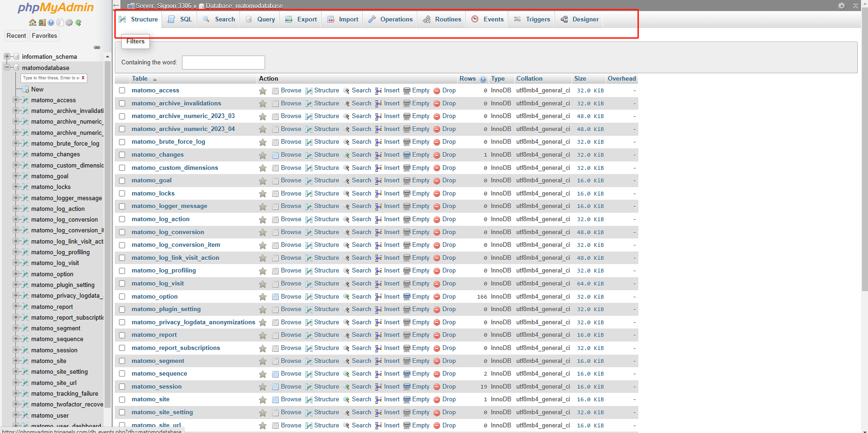Open the Routines tab
The image size is (868, 433).
[442, 19]
